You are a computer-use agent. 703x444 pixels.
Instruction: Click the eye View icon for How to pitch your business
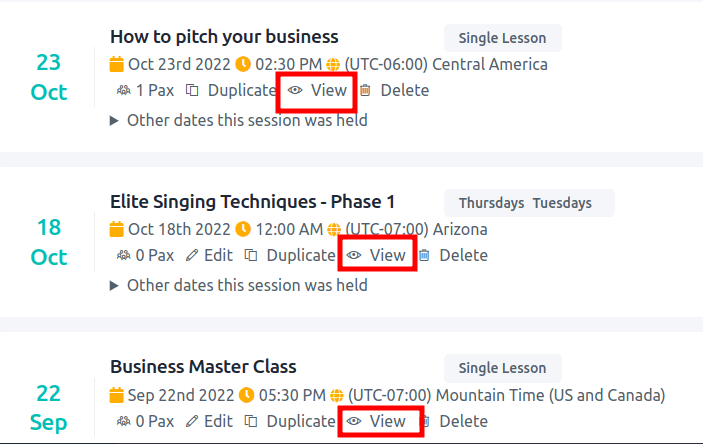coord(295,91)
